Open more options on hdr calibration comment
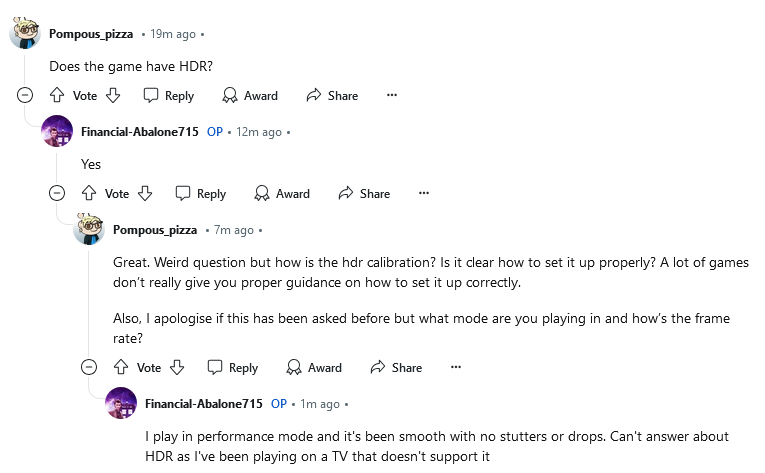 pyautogui.click(x=456, y=367)
